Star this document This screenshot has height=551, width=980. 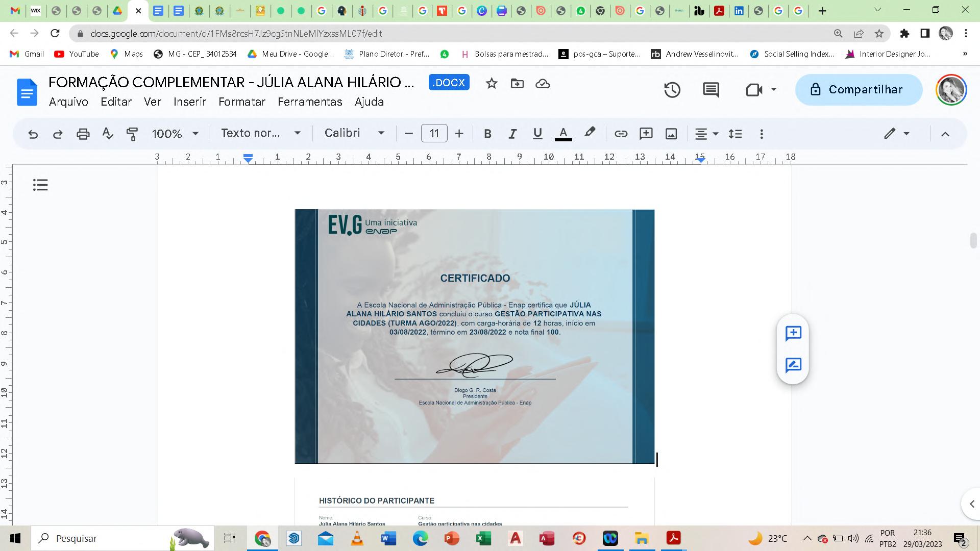coord(491,83)
